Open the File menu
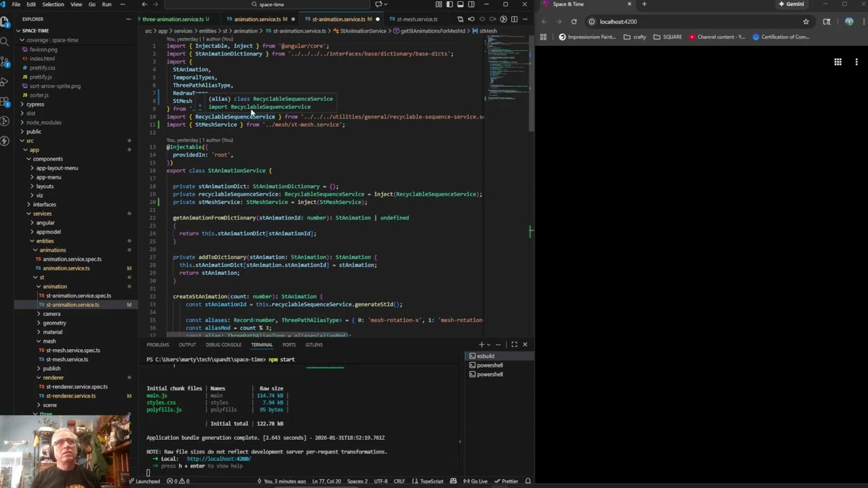Viewport: 868px width, 488px height. coord(16,4)
